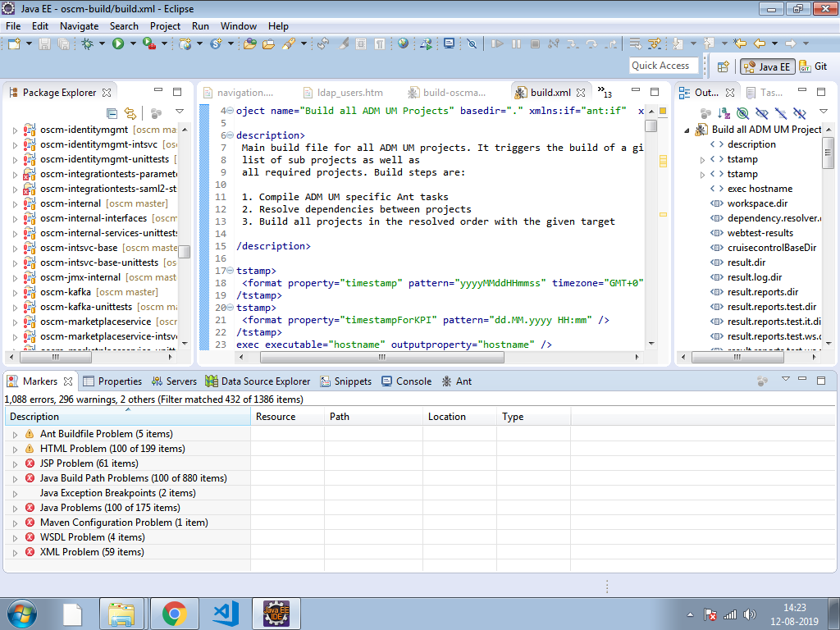This screenshot has height=630, width=840.
Task: Click the Open Perspective icon
Action: [724, 66]
